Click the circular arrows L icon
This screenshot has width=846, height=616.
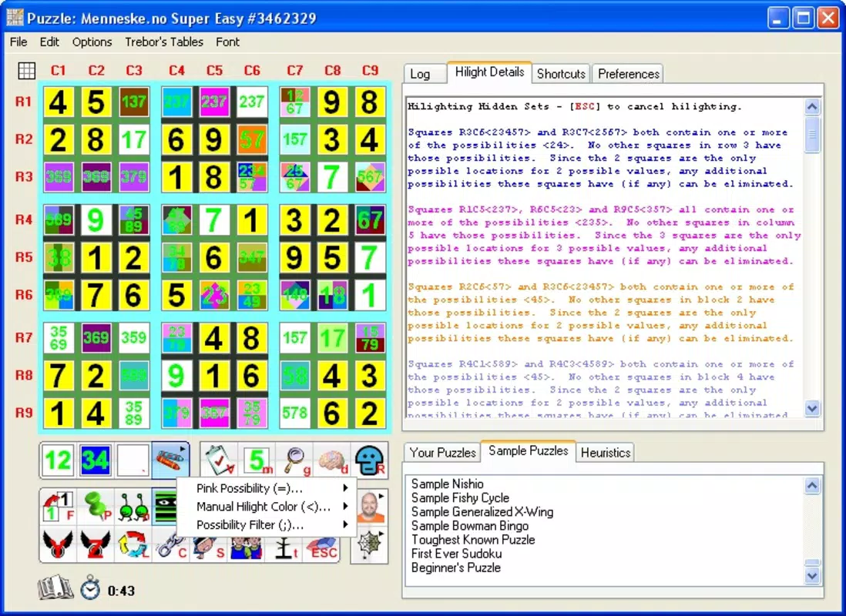click(x=133, y=544)
